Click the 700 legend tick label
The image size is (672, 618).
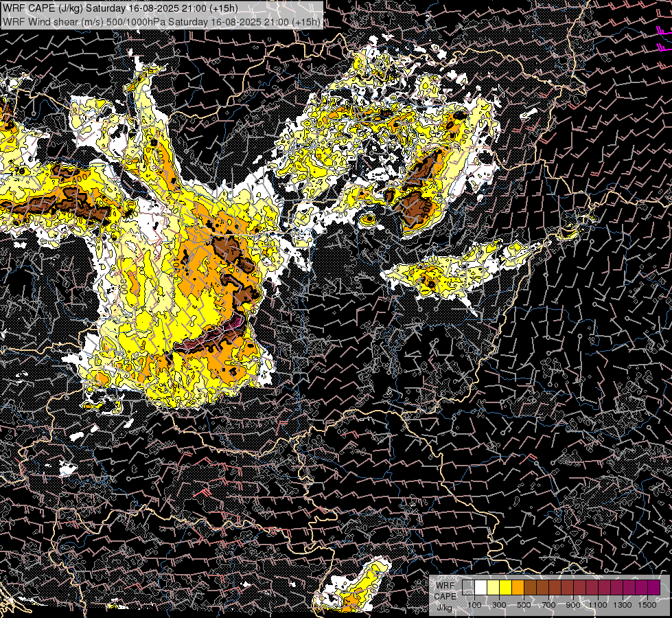coord(548,605)
